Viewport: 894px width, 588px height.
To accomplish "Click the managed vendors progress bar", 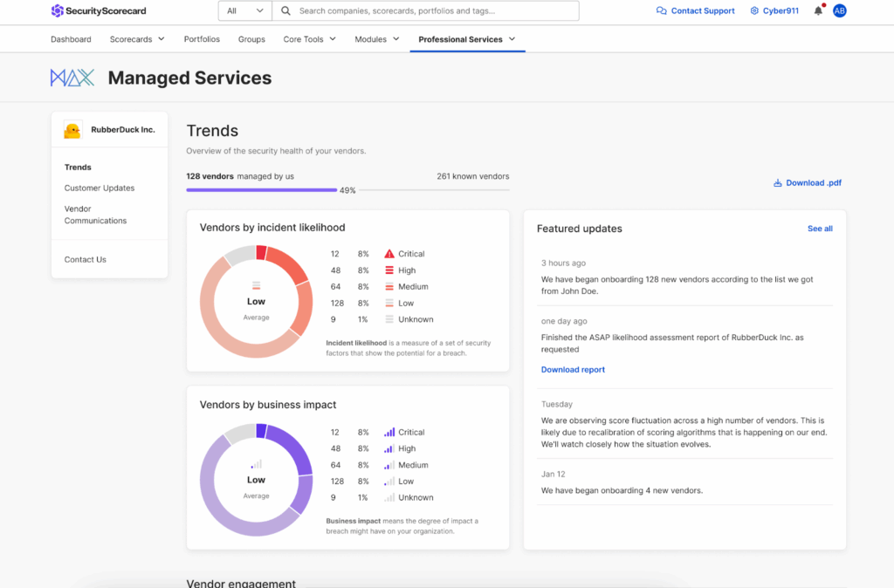I will (262, 189).
